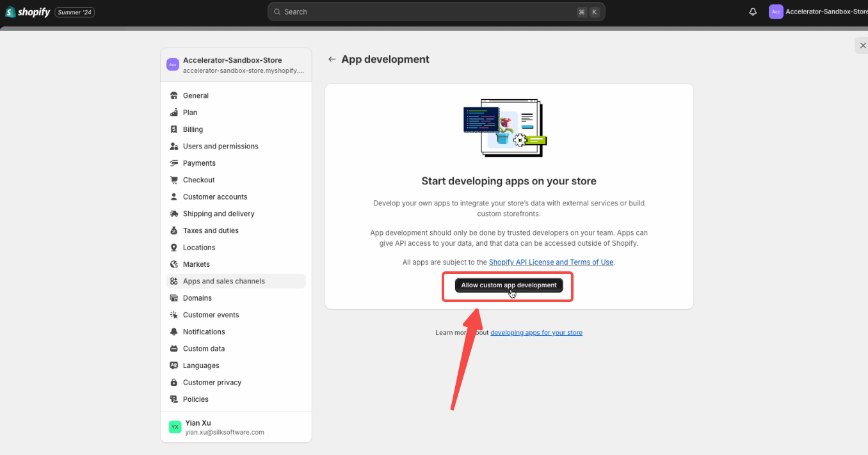The height and width of the screenshot is (455, 868).
Task: Click the Customer accounts person icon
Action: coord(173,197)
